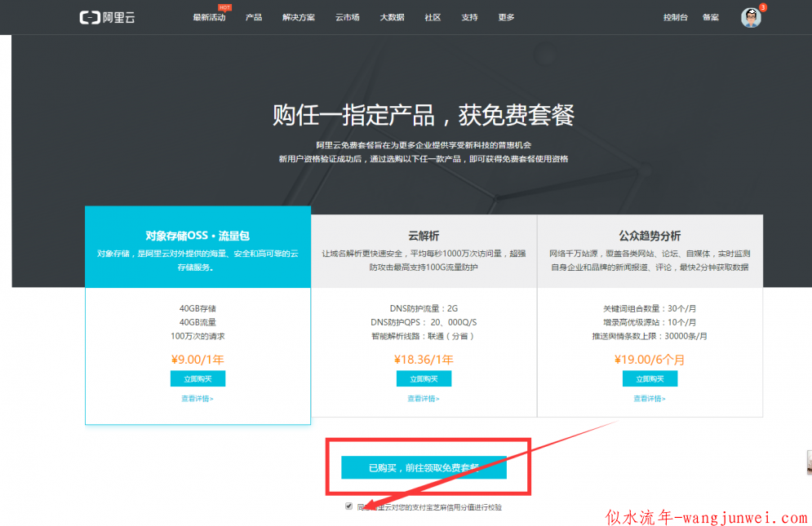This screenshot has width=812, height=526.
Task: Click the 增录高优级源站：10个/月 line
Action: (x=650, y=322)
